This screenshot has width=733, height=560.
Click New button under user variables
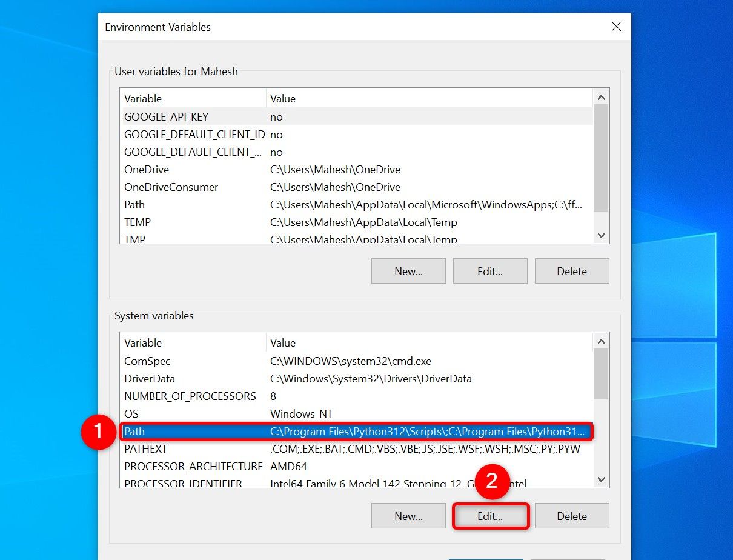pyautogui.click(x=408, y=271)
